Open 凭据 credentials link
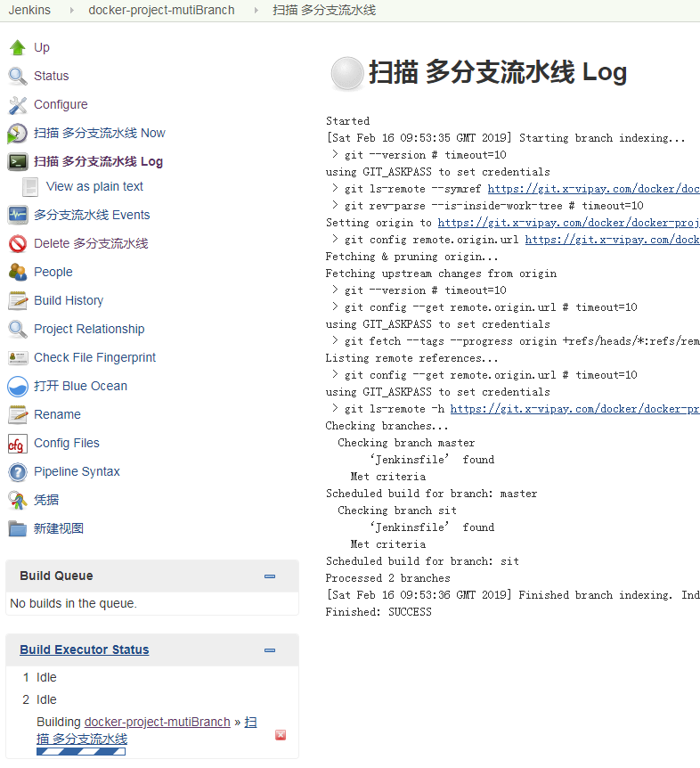This screenshot has width=700, height=768. coord(46,500)
